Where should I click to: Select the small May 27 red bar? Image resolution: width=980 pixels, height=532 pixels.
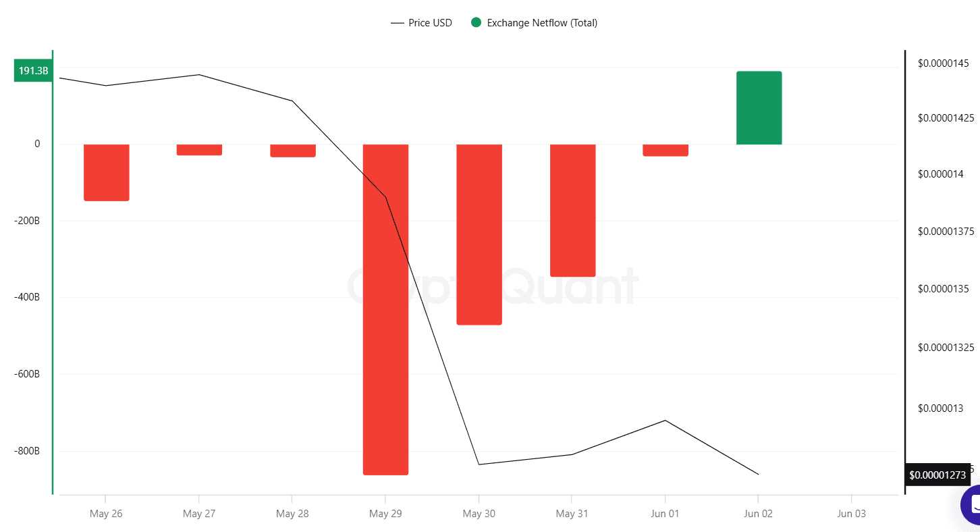(199, 150)
